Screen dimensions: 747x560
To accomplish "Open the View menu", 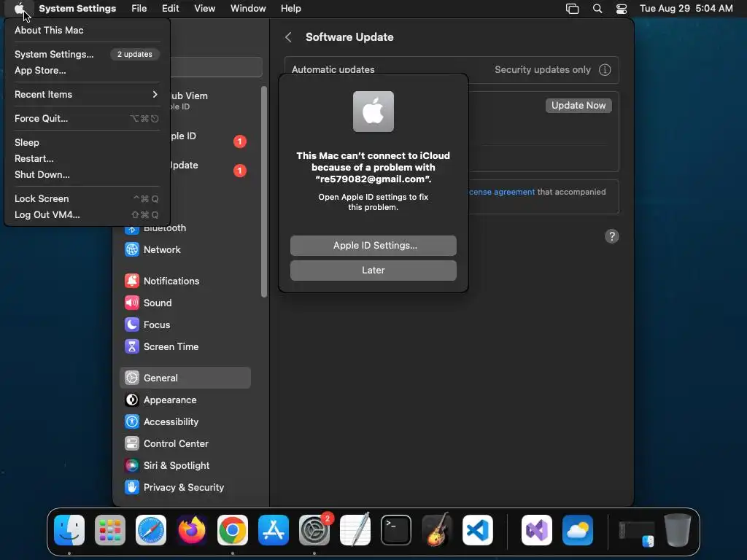I will tap(204, 9).
